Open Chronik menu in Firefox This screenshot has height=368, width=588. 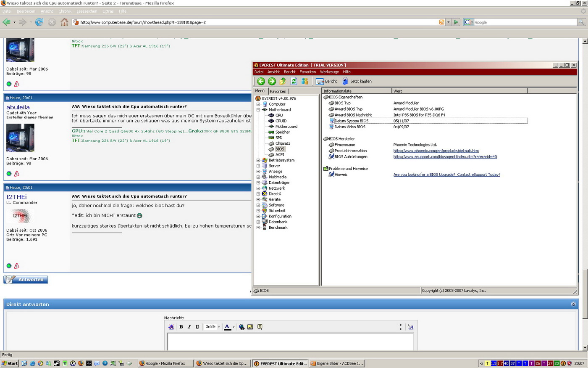pos(65,11)
